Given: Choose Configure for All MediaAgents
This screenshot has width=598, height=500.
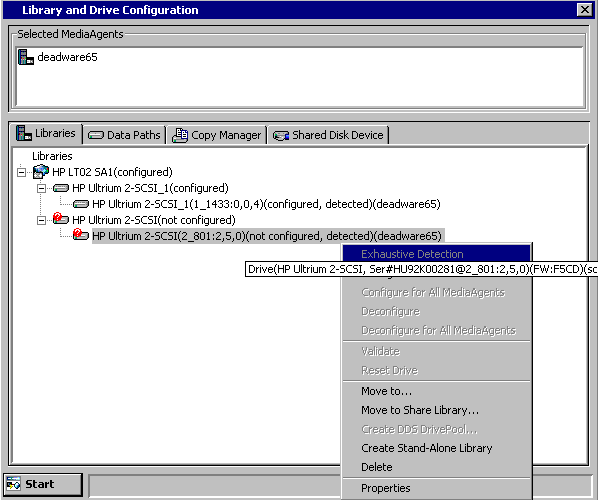Looking at the screenshot, I should (x=436, y=293).
